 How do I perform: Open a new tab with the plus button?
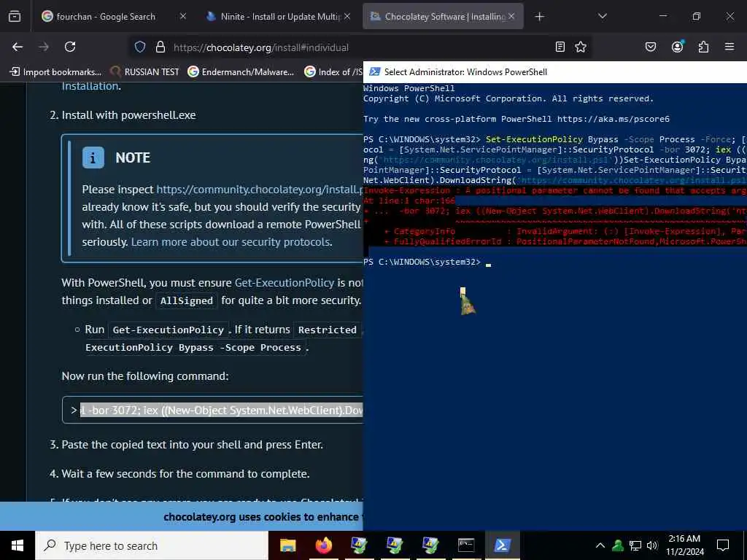coord(539,17)
